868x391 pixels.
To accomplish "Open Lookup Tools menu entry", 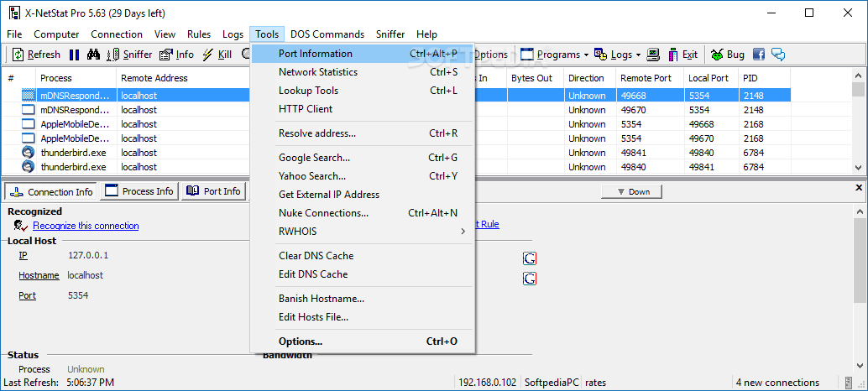I will coord(362,90).
